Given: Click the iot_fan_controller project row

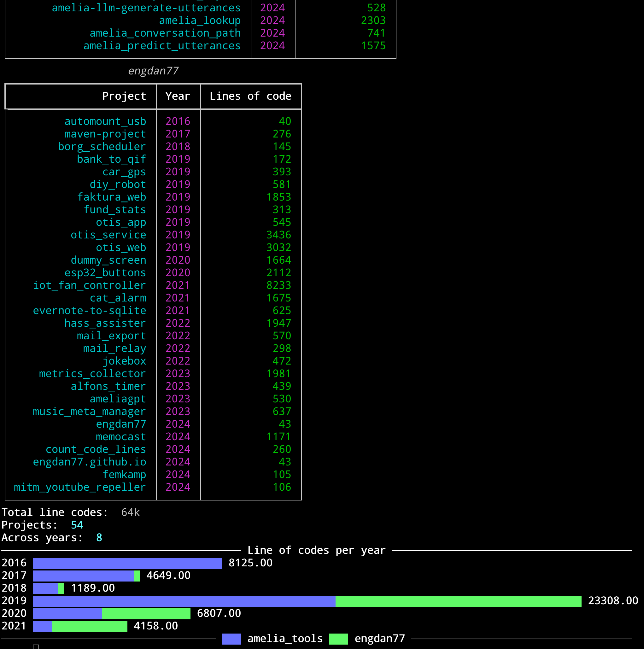Looking at the screenshot, I should [89, 285].
